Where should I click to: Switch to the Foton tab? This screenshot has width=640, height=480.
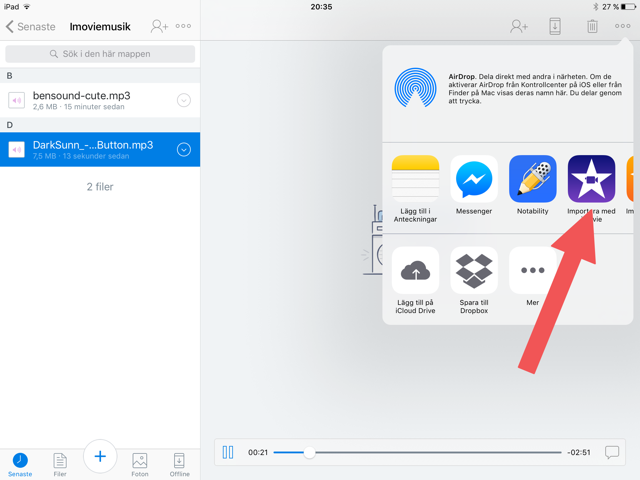click(140, 462)
